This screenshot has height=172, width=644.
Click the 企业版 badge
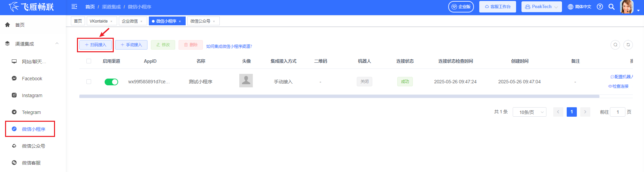[x=461, y=7]
